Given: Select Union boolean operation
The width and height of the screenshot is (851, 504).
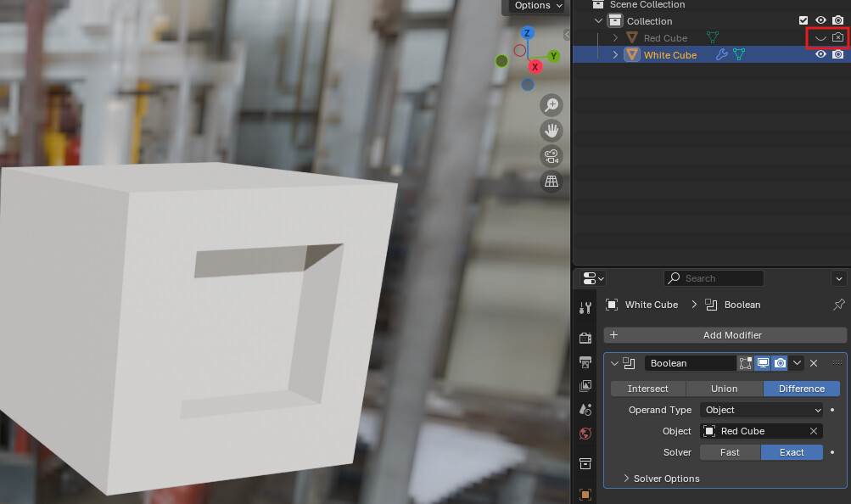Looking at the screenshot, I should point(725,389).
